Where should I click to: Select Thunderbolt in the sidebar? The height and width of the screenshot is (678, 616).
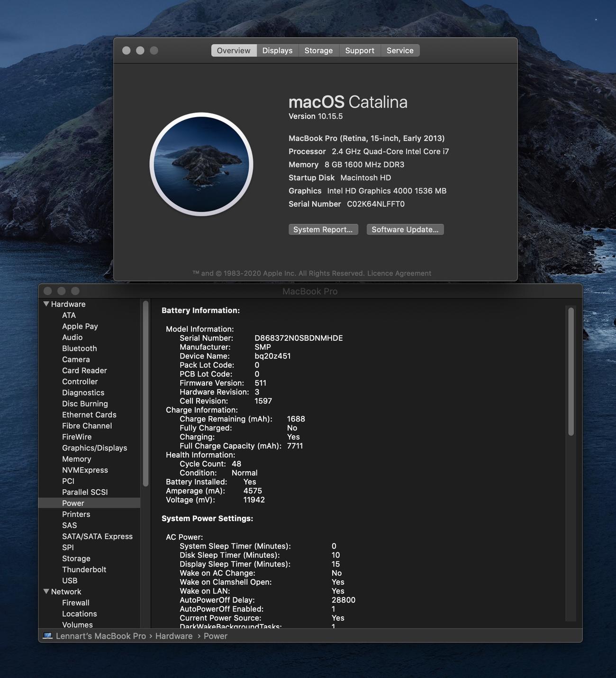[x=84, y=569]
